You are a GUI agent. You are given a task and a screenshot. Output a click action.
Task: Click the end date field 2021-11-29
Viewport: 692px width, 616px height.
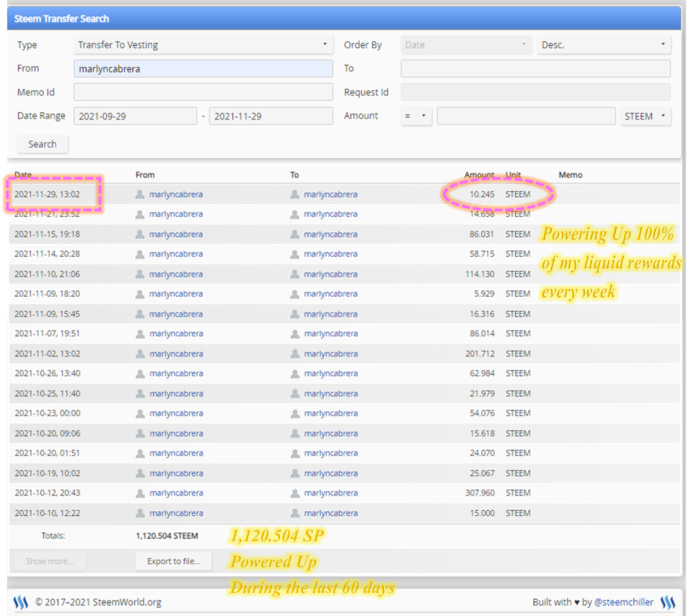[271, 116]
